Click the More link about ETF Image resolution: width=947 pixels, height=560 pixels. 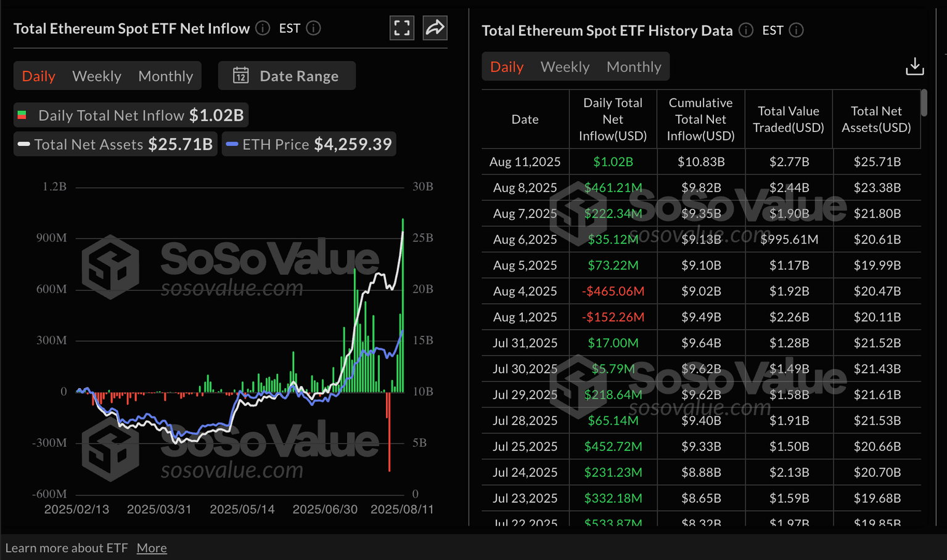pos(152,548)
